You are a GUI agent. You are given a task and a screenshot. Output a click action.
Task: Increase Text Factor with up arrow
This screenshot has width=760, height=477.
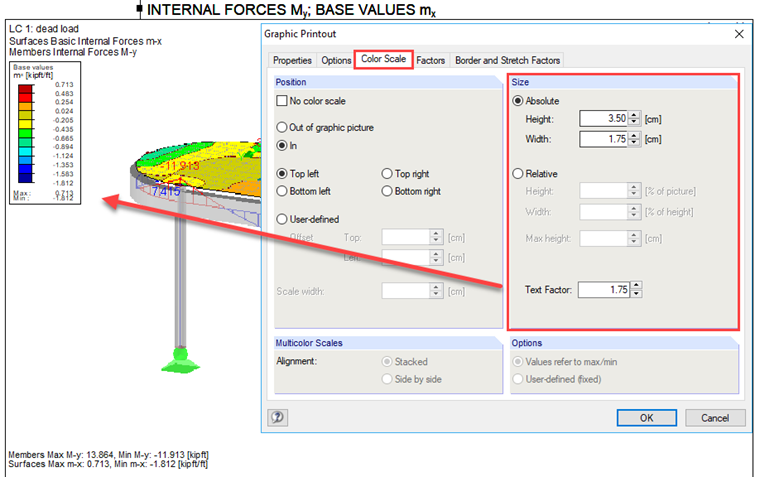point(636,286)
